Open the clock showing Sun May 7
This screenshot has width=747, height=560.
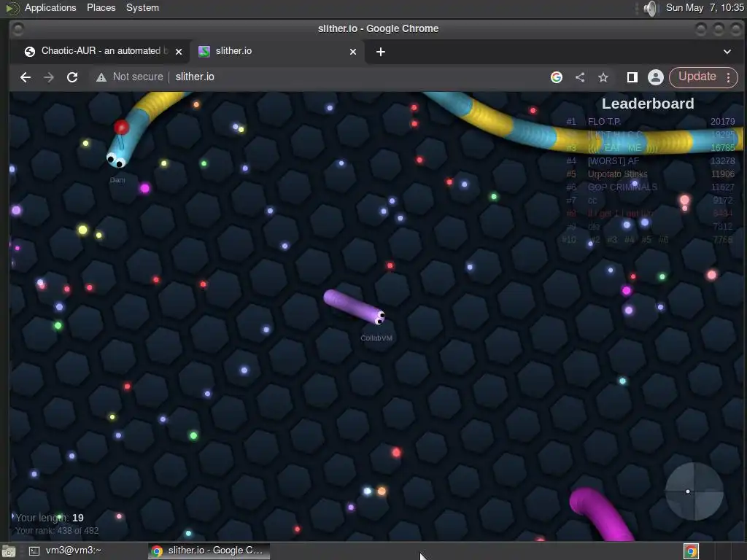coord(705,7)
